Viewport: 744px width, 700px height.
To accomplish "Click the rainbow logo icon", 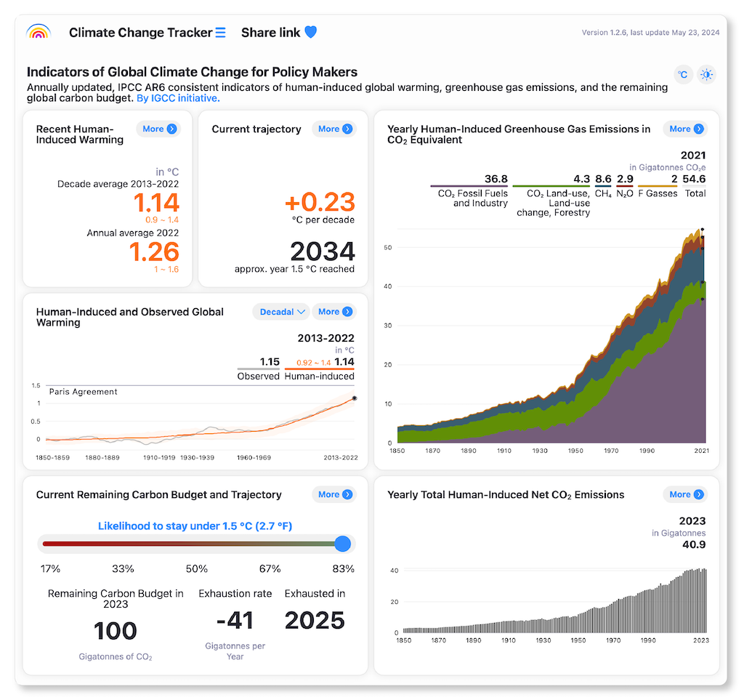I will [x=38, y=32].
